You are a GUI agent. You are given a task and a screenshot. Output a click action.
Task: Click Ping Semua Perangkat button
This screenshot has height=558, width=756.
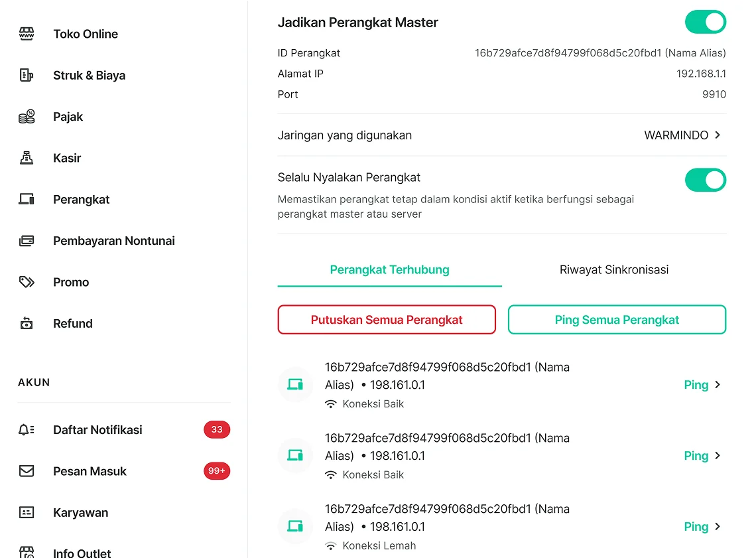coord(617,320)
